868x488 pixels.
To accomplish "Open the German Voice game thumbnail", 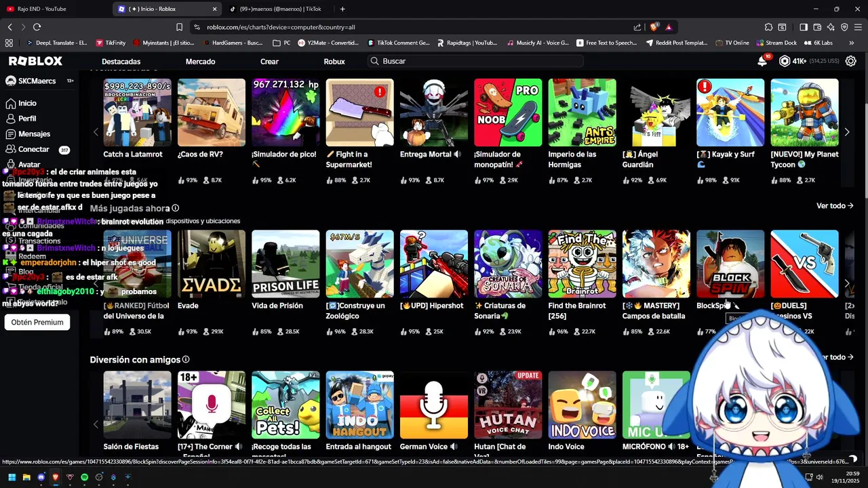I will [x=434, y=405].
